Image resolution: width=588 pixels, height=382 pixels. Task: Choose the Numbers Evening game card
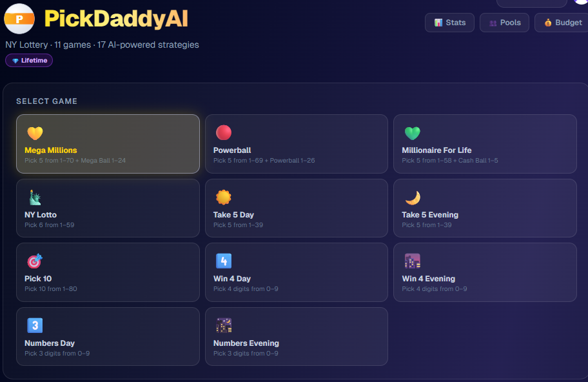point(296,336)
